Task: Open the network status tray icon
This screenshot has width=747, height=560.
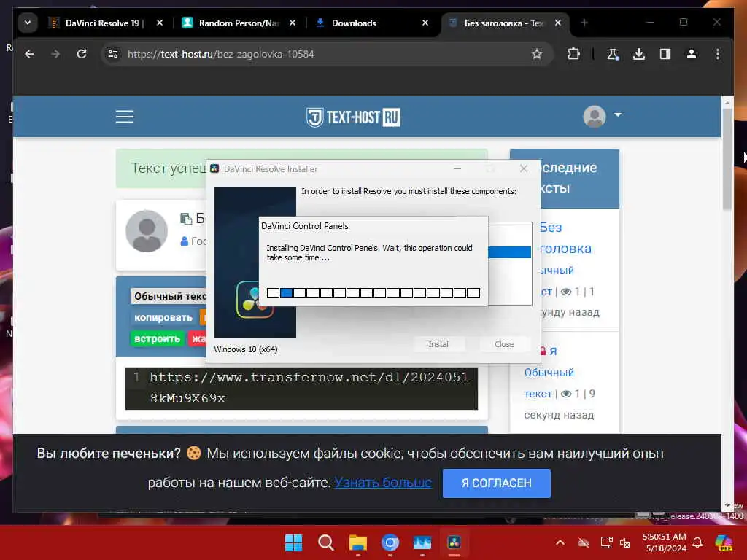Action: 606,542
